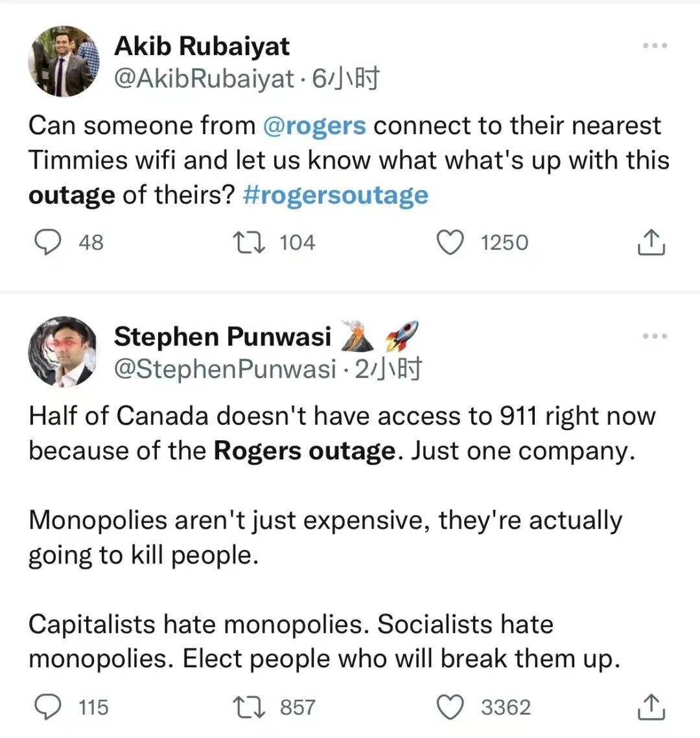Open the @rogers mention link
The height and width of the screenshot is (738, 700).
click(x=314, y=126)
